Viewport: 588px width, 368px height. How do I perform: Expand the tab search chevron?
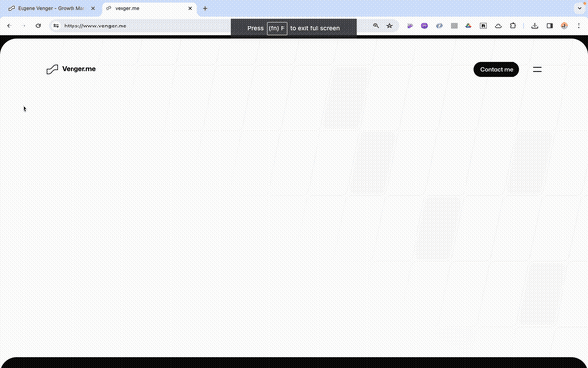579,8
